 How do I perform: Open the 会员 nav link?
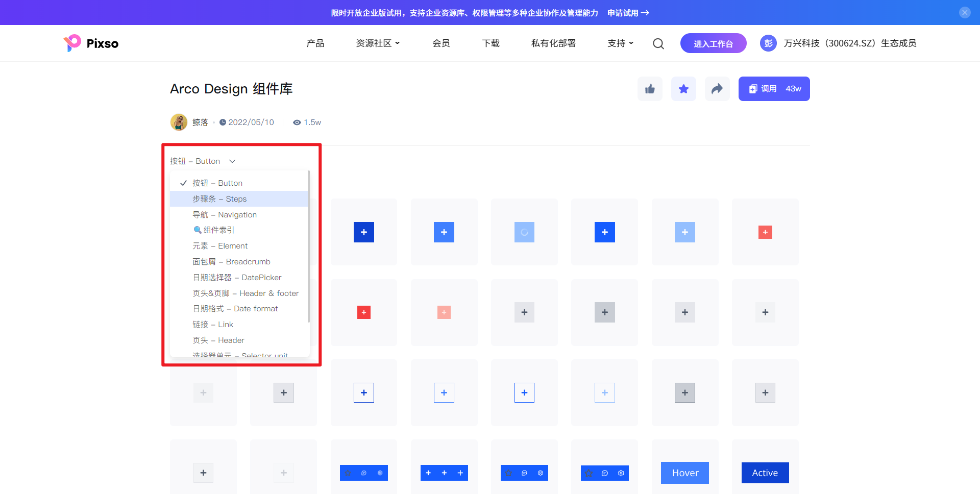coord(441,43)
